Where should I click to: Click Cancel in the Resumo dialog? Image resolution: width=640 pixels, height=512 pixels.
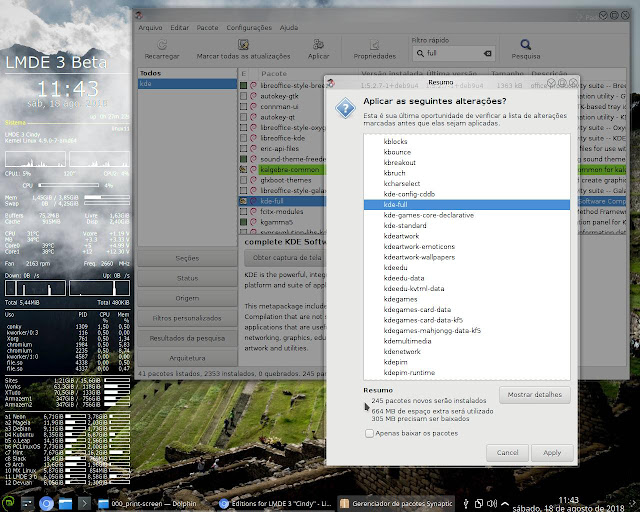tap(507, 453)
